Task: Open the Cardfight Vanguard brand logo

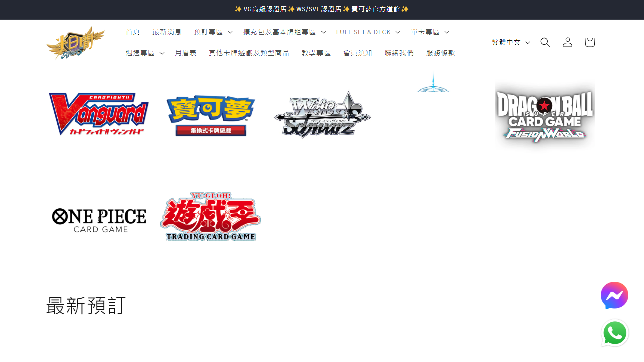Action: (x=99, y=114)
